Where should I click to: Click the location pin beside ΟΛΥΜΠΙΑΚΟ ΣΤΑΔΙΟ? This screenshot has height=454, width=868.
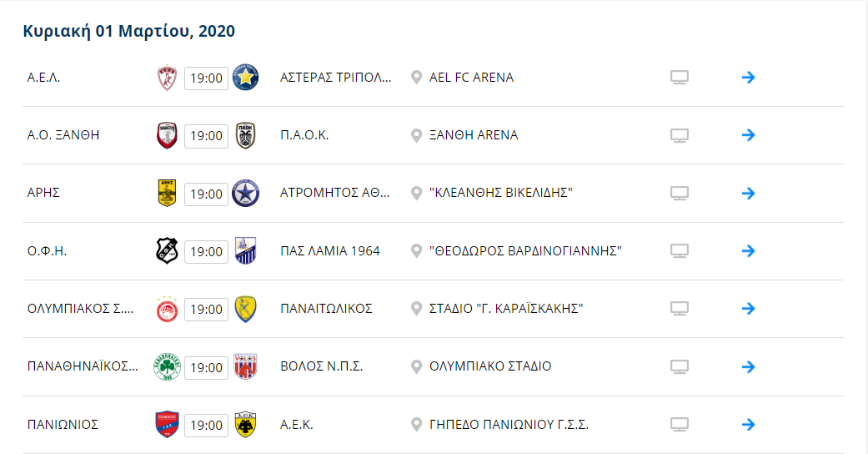(416, 366)
